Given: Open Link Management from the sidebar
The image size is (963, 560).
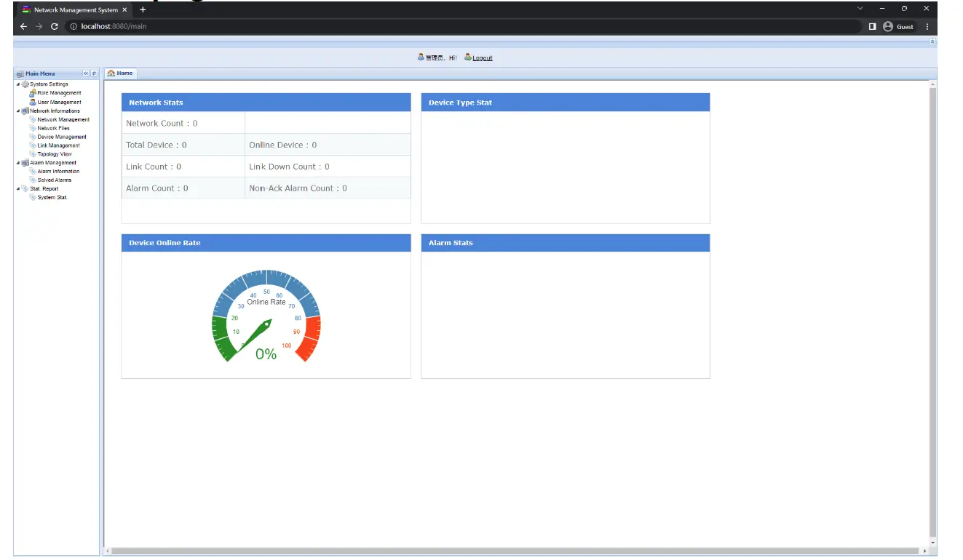Looking at the screenshot, I should point(58,145).
